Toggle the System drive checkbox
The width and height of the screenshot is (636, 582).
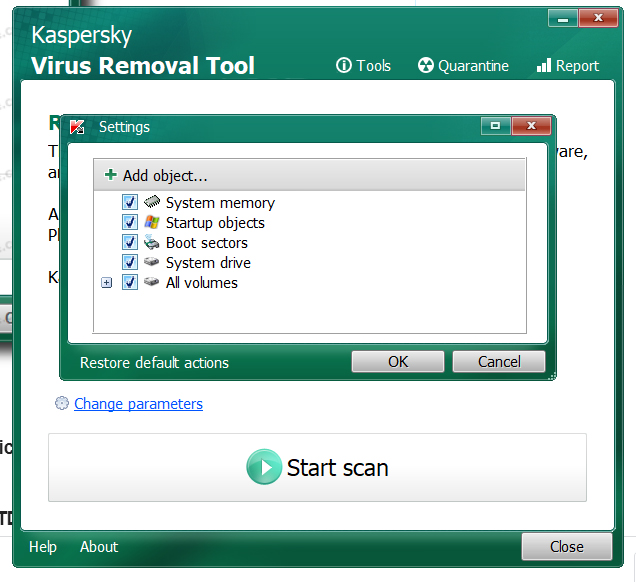pos(130,262)
